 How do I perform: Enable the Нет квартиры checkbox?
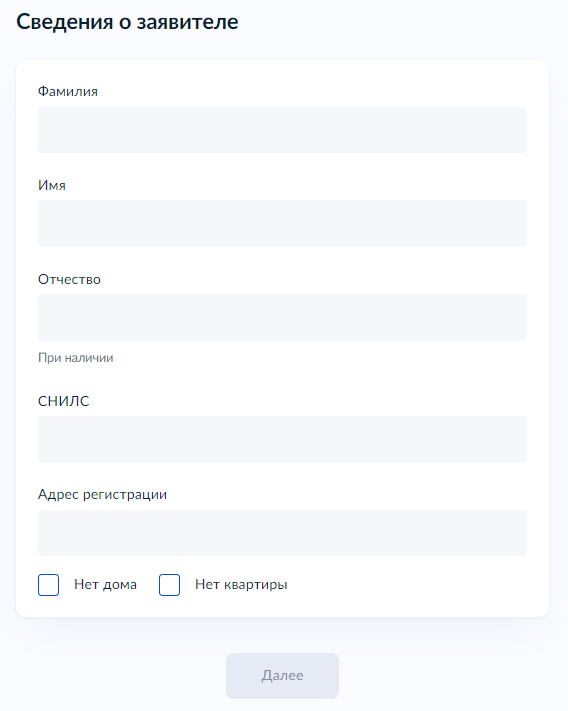(170, 584)
